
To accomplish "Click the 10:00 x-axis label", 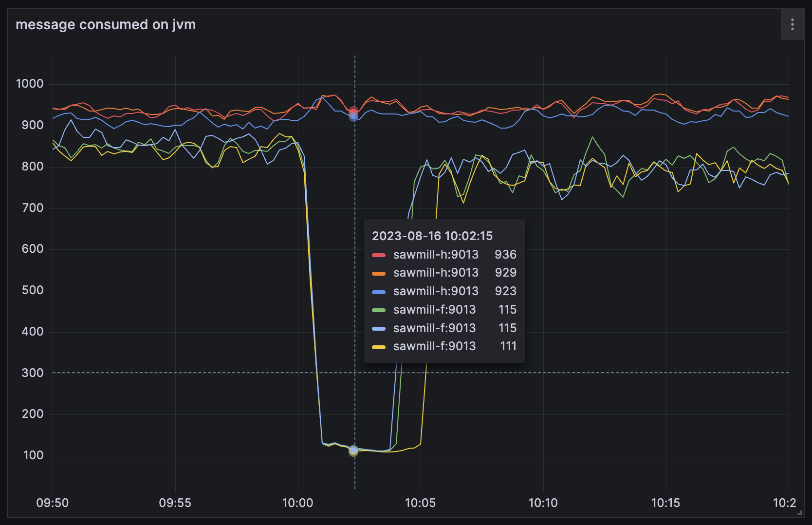I will point(298,503).
